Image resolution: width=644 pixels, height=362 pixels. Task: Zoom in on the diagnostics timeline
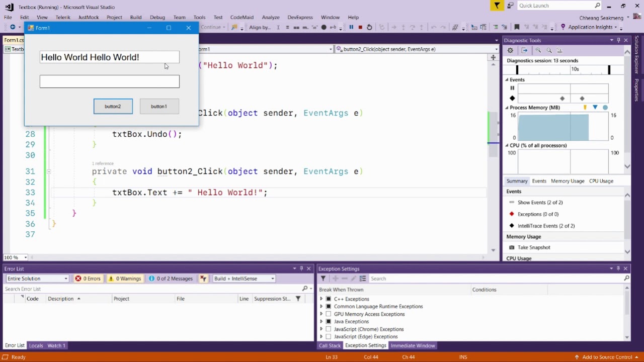coord(538,50)
